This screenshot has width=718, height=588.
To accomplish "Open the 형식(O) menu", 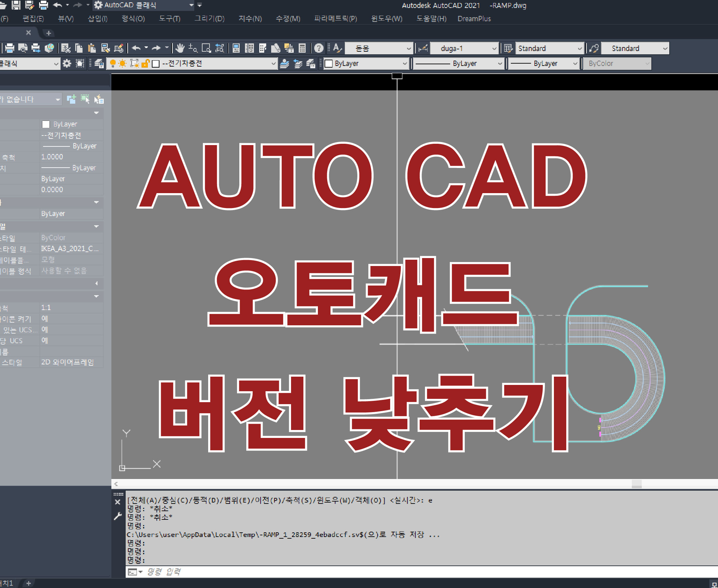I will point(133,19).
